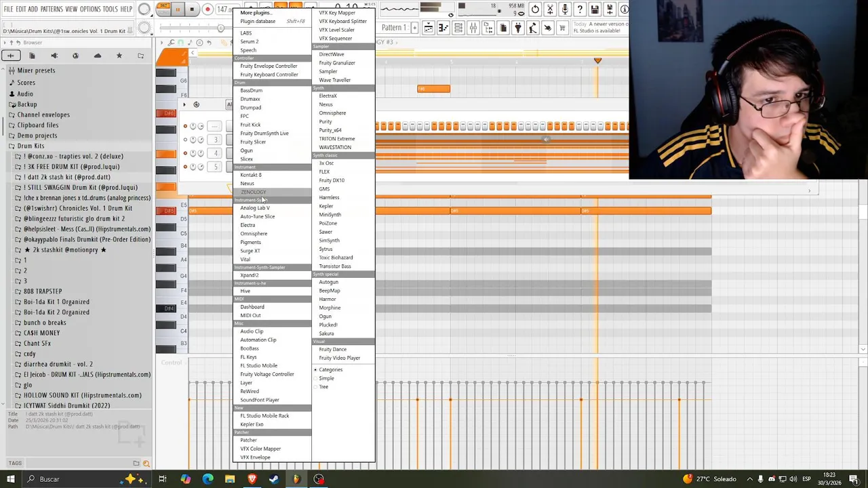Open Brave browser from the taskbar
The height and width of the screenshot is (488, 868).
pos(252,479)
